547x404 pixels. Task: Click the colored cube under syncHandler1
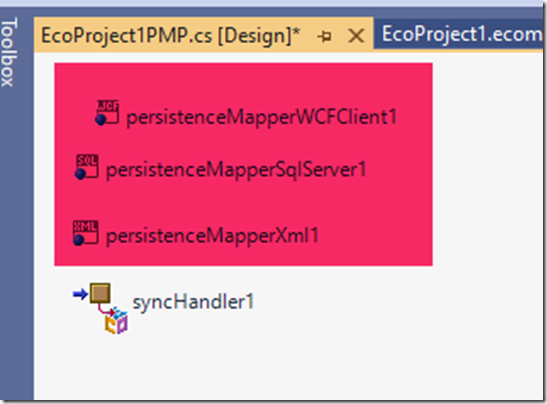tap(117, 321)
